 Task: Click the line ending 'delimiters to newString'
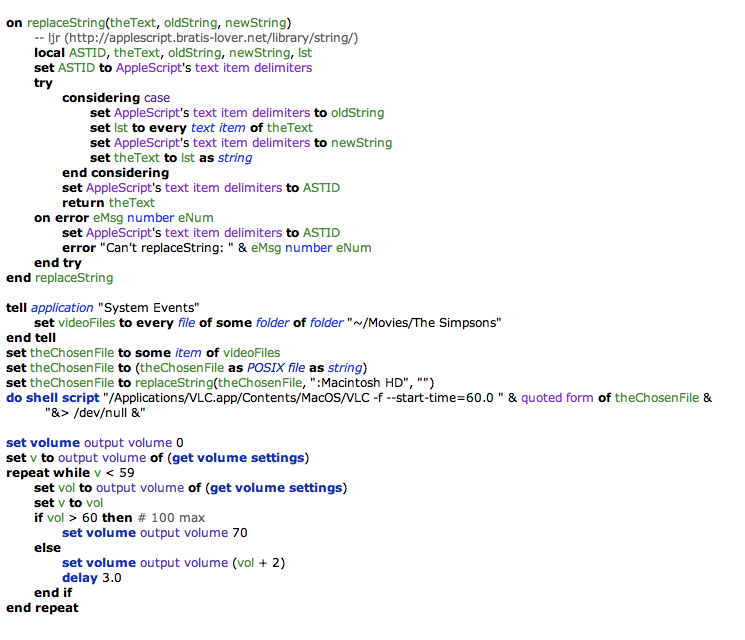pos(241,143)
